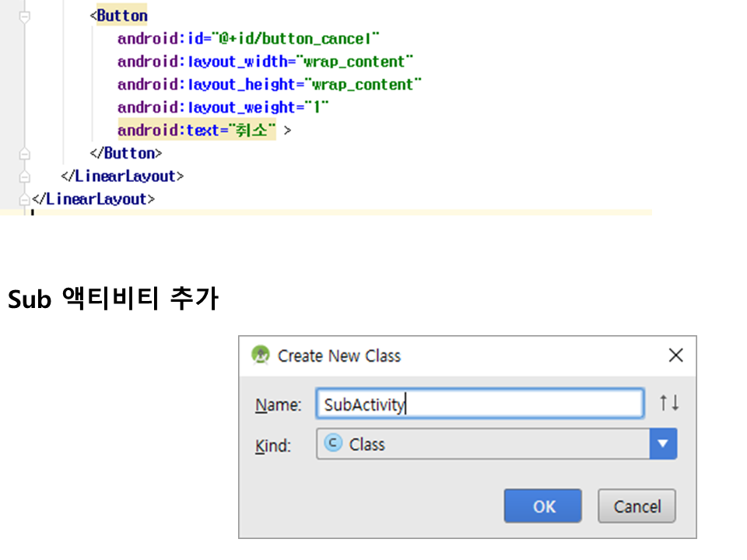Click the android:layout_weight attribute line

pyautogui.click(x=223, y=107)
